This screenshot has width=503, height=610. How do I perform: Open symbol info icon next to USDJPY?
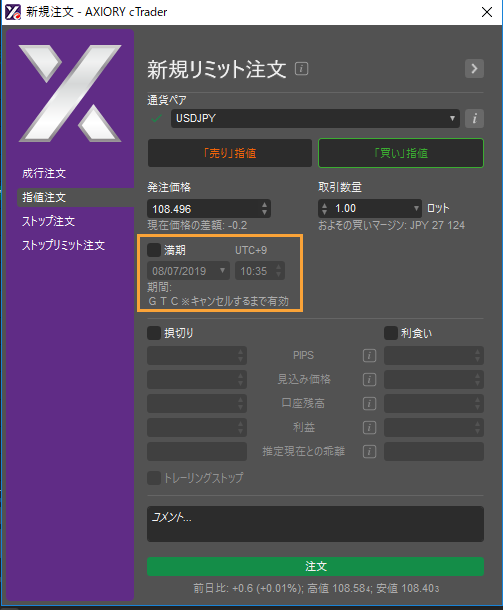coord(474,118)
